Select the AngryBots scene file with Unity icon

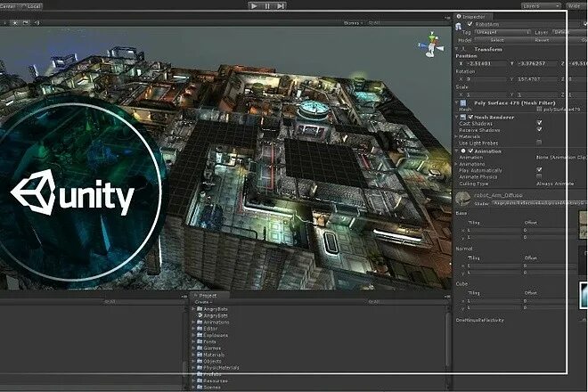pyautogui.click(x=213, y=315)
